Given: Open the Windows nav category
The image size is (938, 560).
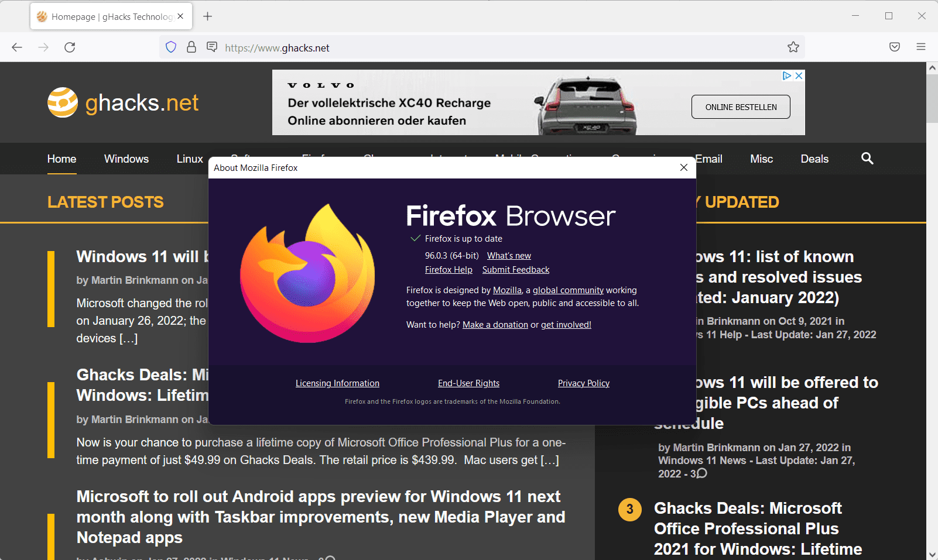Looking at the screenshot, I should pyautogui.click(x=126, y=159).
